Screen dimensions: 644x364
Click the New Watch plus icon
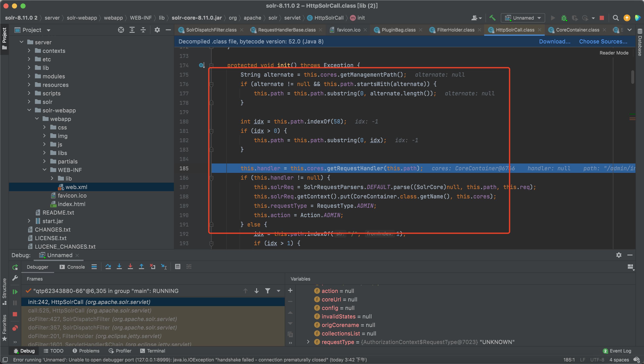(290, 291)
